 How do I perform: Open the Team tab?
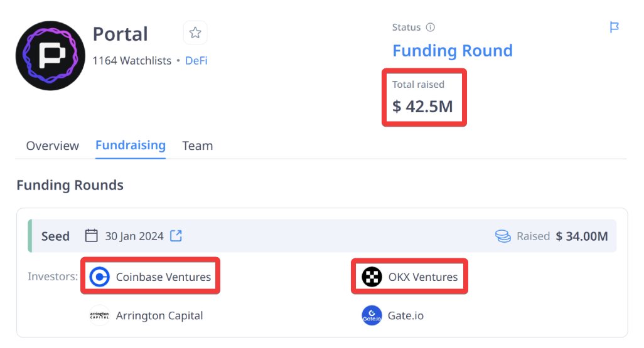coord(198,145)
